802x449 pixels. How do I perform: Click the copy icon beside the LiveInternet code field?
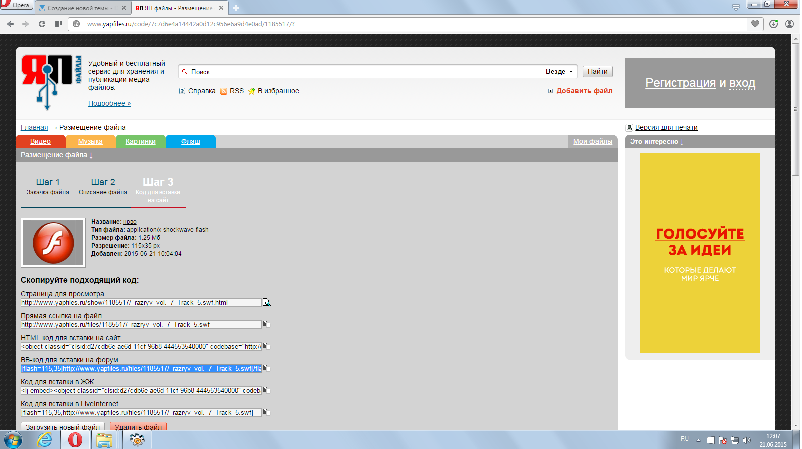(x=266, y=412)
